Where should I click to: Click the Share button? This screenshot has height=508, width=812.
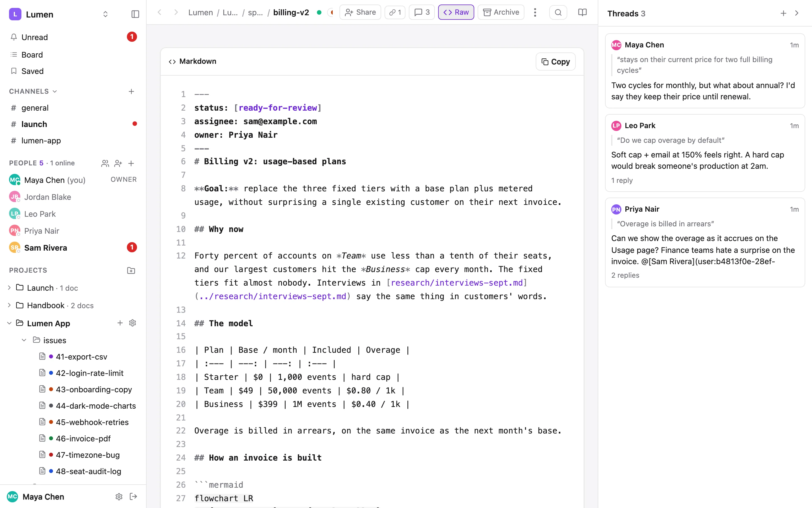pyautogui.click(x=360, y=12)
